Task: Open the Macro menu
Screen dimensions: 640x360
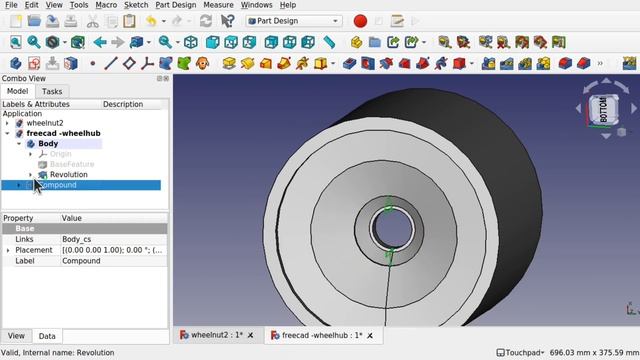Action: pyautogui.click(x=106, y=5)
